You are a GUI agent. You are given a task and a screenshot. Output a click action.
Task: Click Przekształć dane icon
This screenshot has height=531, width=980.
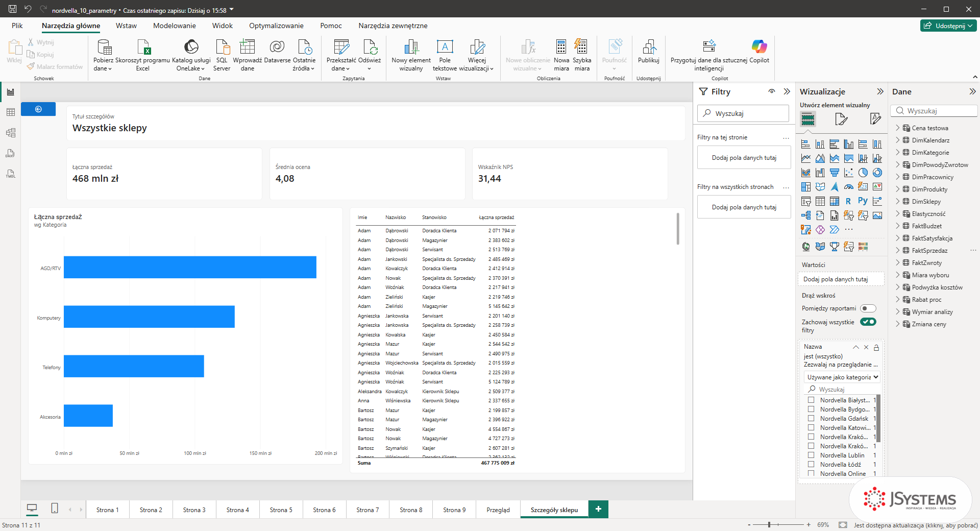pyautogui.click(x=341, y=55)
